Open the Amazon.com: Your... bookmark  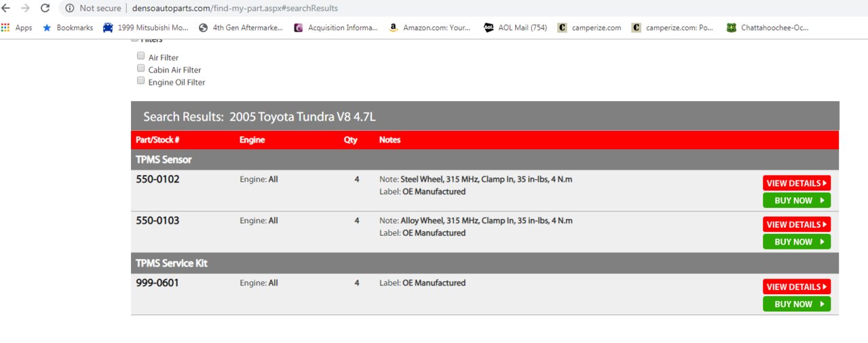430,28
